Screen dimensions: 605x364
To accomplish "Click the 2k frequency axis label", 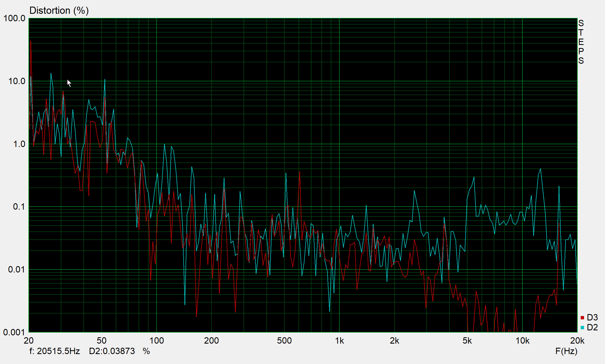I will (x=395, y=341).
